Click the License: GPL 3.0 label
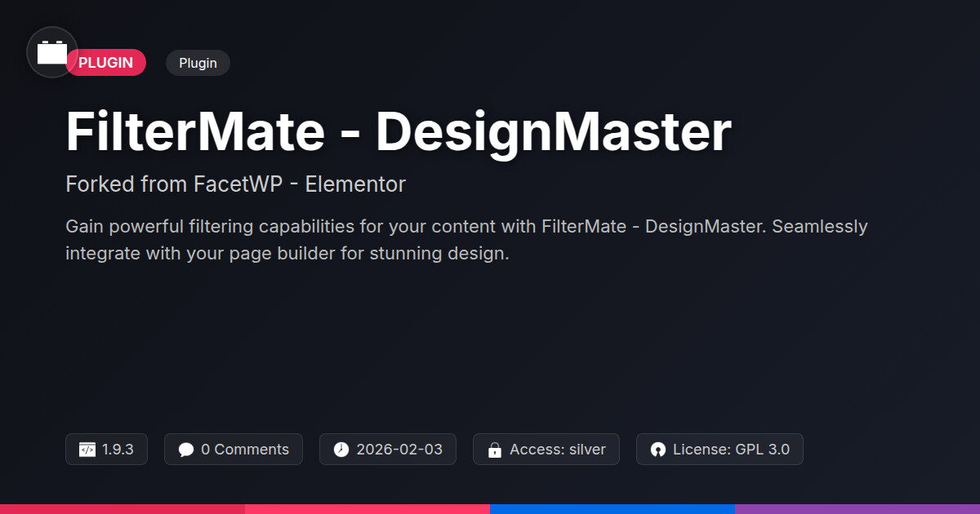Screen dimensions: 980x514 coord(731,450)
